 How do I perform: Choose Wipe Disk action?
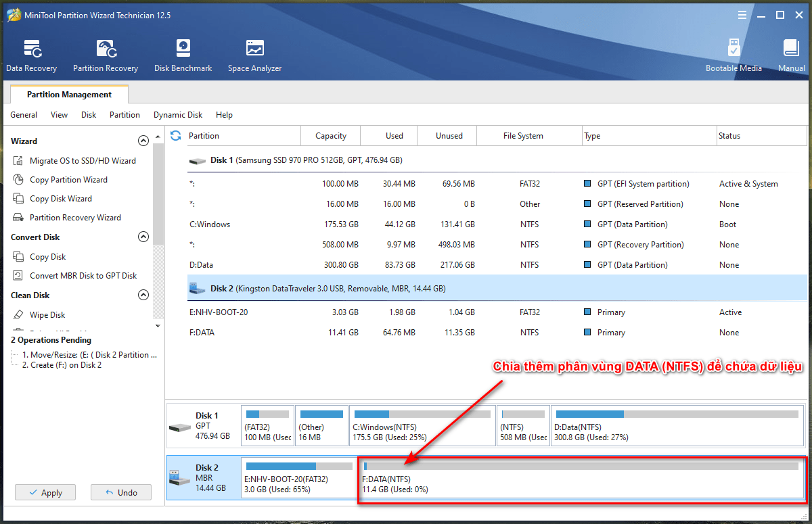click(47, 315)
